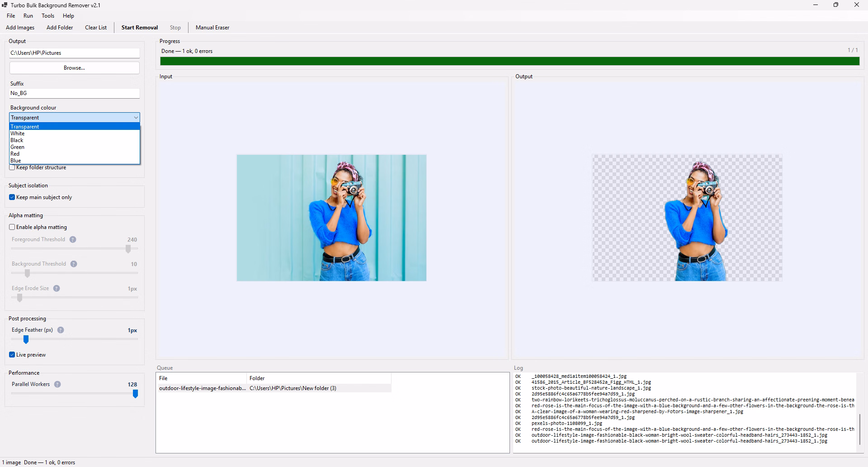Click the File column header in queue
868x467 pixels.
pos(201,378)
